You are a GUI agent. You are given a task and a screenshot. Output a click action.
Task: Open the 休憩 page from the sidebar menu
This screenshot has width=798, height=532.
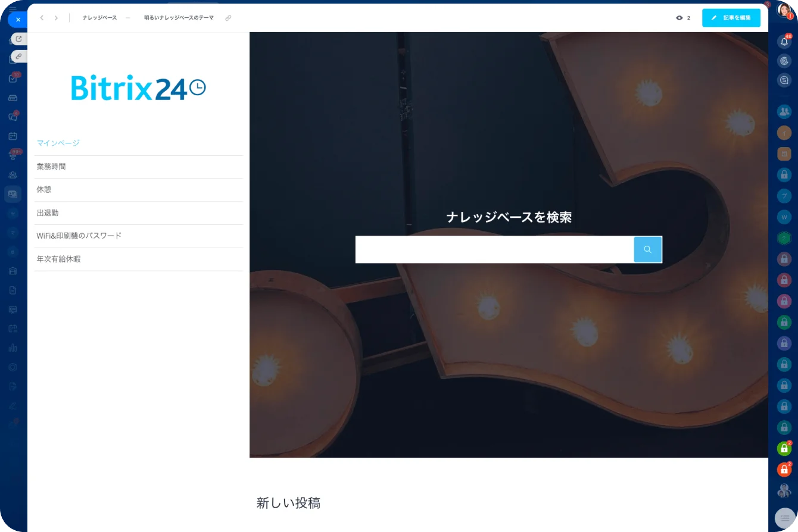pos(43,189)
